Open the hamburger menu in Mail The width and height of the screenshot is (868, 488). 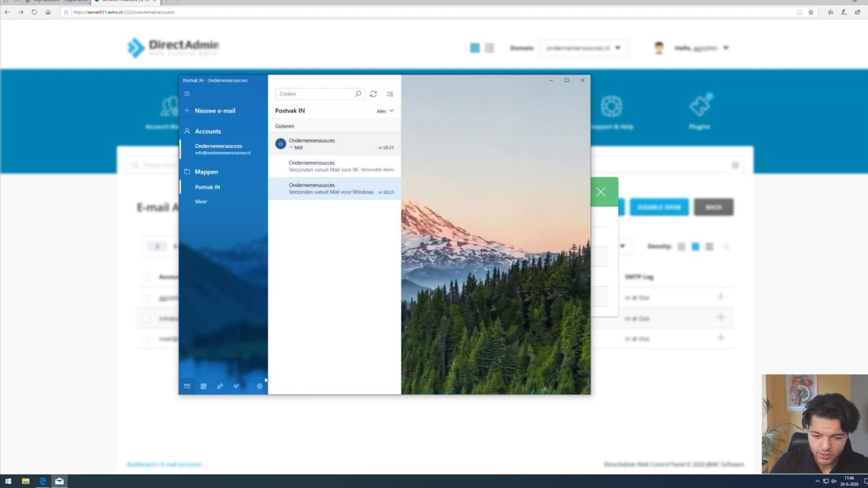coord(187,94)
